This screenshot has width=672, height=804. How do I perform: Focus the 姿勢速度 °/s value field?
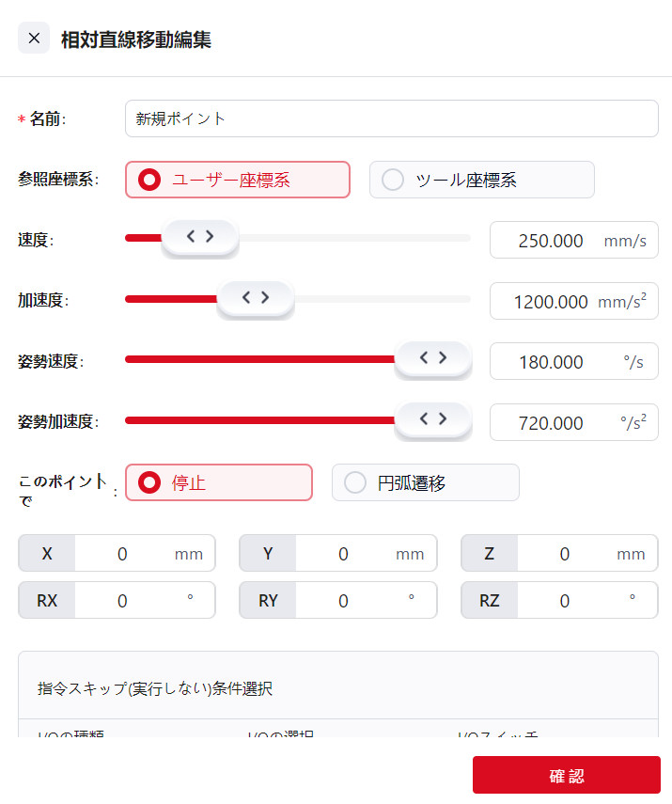[x=551, y=362]
